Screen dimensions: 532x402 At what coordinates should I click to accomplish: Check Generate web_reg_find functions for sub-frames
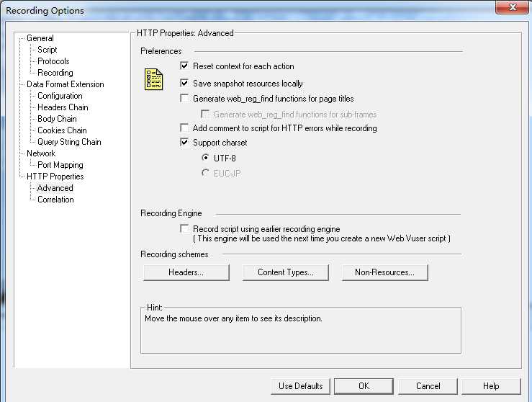tap(205, 114)
